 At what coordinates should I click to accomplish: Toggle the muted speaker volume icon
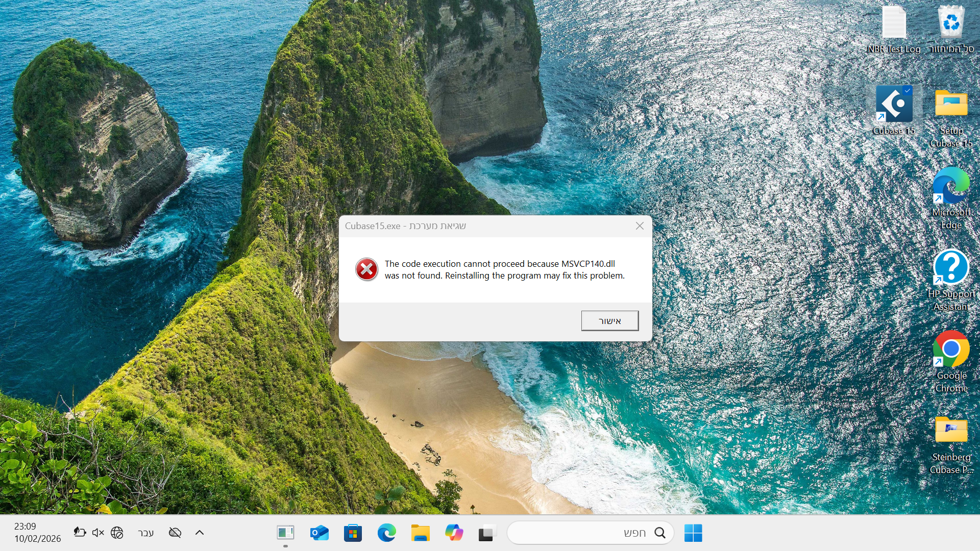coord(97,533)
